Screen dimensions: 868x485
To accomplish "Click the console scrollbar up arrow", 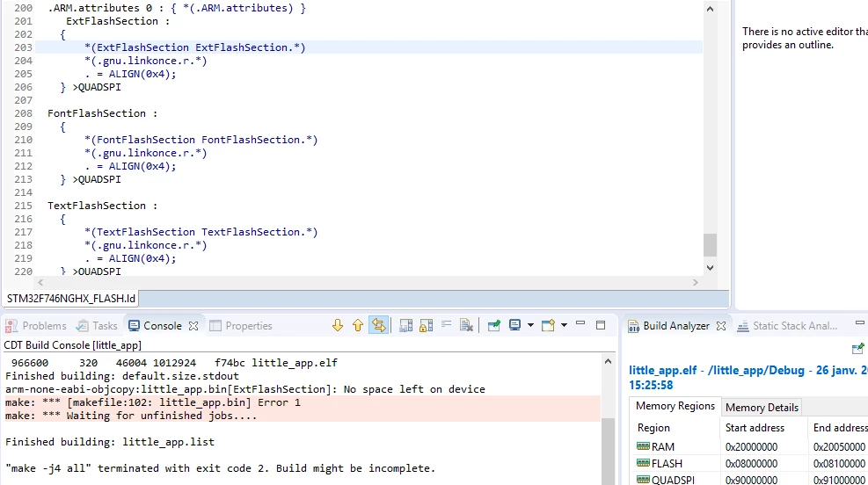I will (608, 362).
